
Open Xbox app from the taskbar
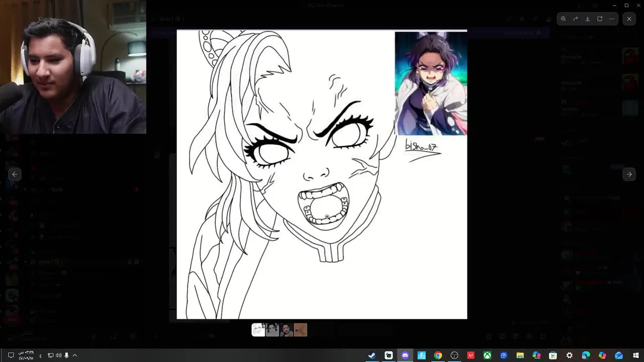[x=487, y=355]
